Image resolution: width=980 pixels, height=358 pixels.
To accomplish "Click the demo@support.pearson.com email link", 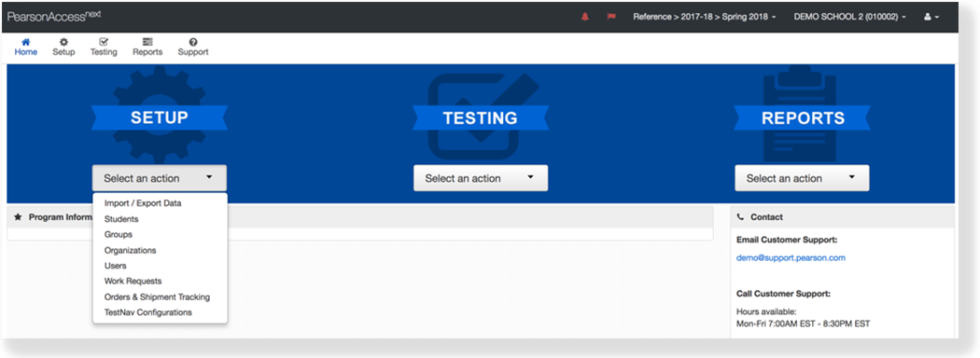I will (791, 257).
